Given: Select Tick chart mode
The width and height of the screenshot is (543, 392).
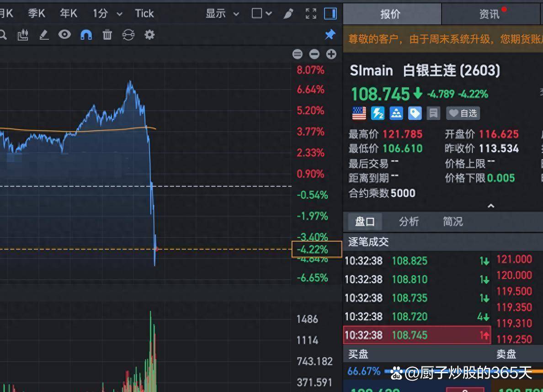Looking at the screenshot, I should click(144, 13).
